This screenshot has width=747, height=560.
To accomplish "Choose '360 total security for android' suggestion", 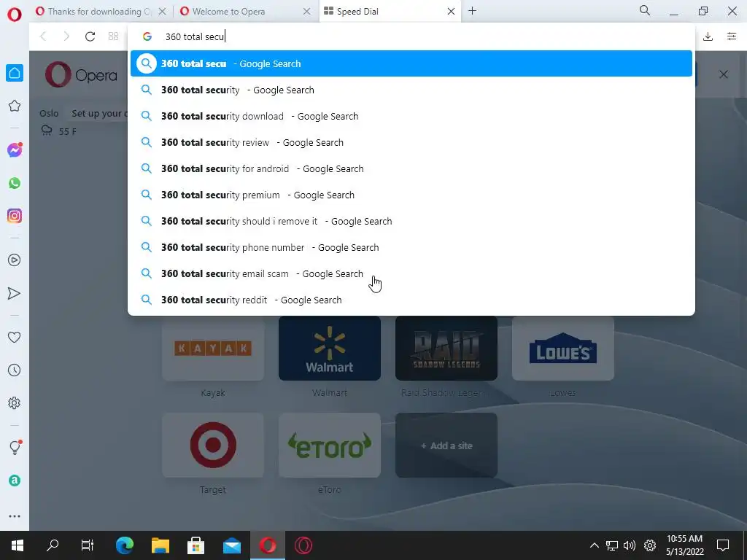I will pyautogui.click(x=411, y=168).
